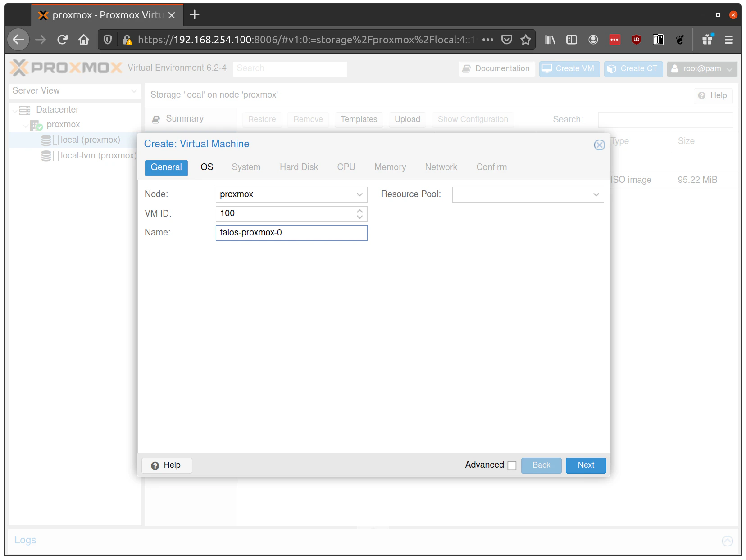
Task: Open page actions three-dot menu
Action: click(x=487, y=40)
